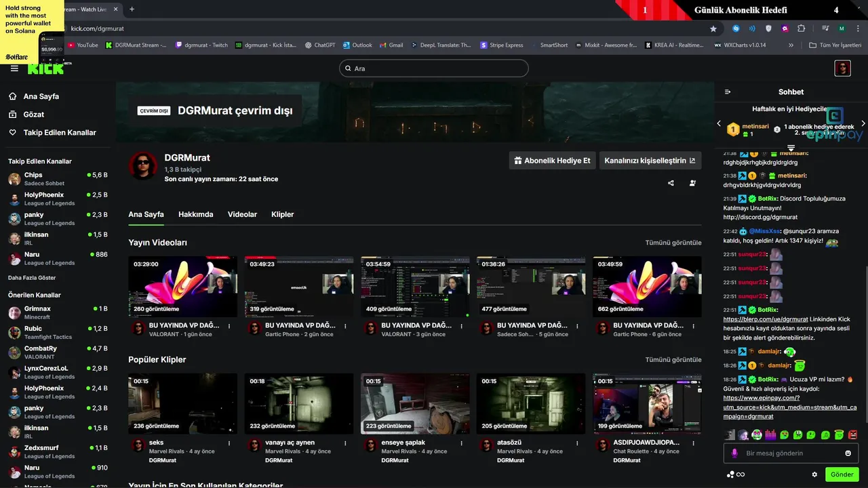
Task: Open the YouTube bookmark
Action: click(83, 45)
